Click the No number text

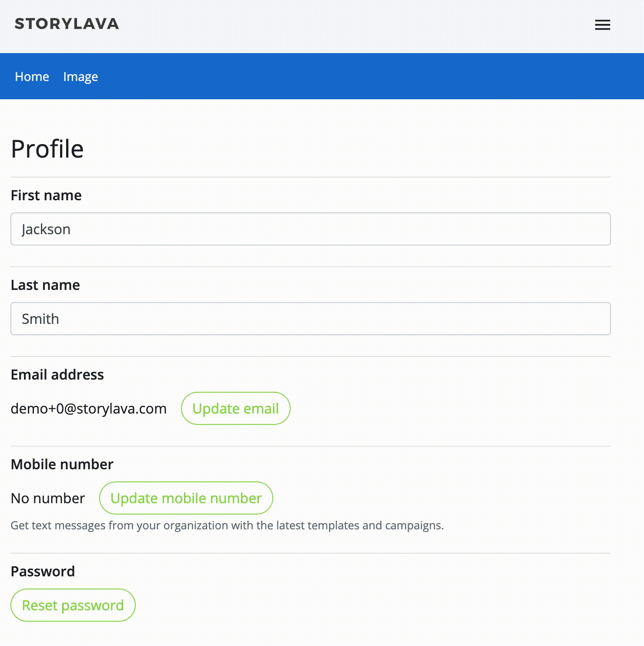(x=48, y=498)
